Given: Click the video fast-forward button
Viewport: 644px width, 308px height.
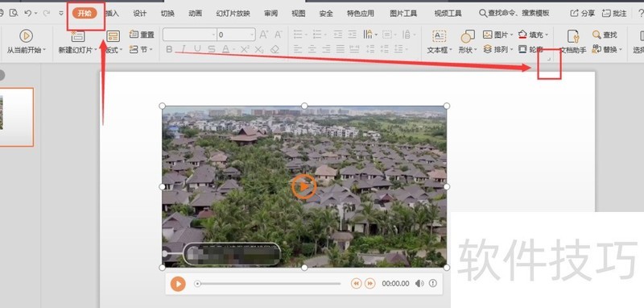Looking at the screenshot, I should click(x=370, y=283).
